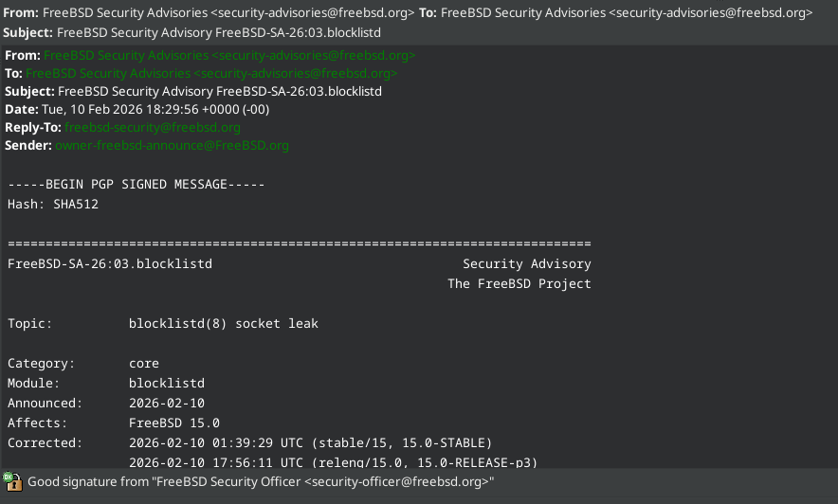Click the Hash: SHA512 line
838x504 pixels.
[x=53, y=204]
